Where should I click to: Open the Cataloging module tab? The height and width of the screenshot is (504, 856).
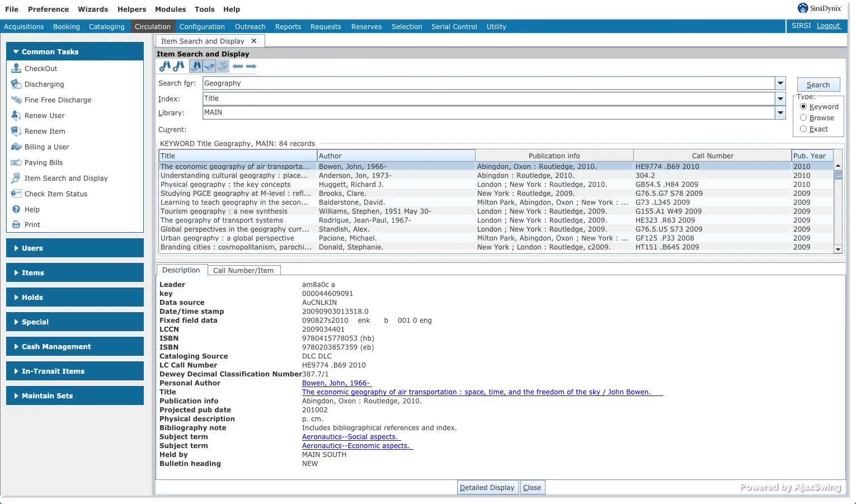click(x=106, y=26)
